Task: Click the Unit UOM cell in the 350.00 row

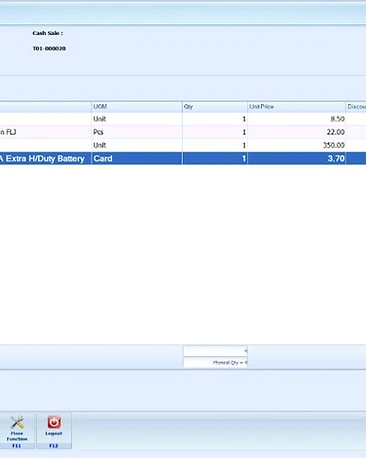Action: coord(137,145)
